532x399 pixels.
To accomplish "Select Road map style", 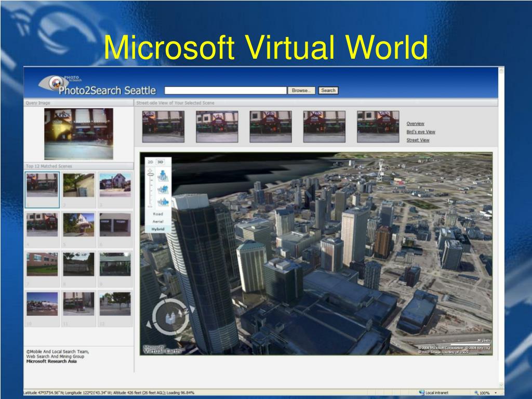I will coord(158,214).
